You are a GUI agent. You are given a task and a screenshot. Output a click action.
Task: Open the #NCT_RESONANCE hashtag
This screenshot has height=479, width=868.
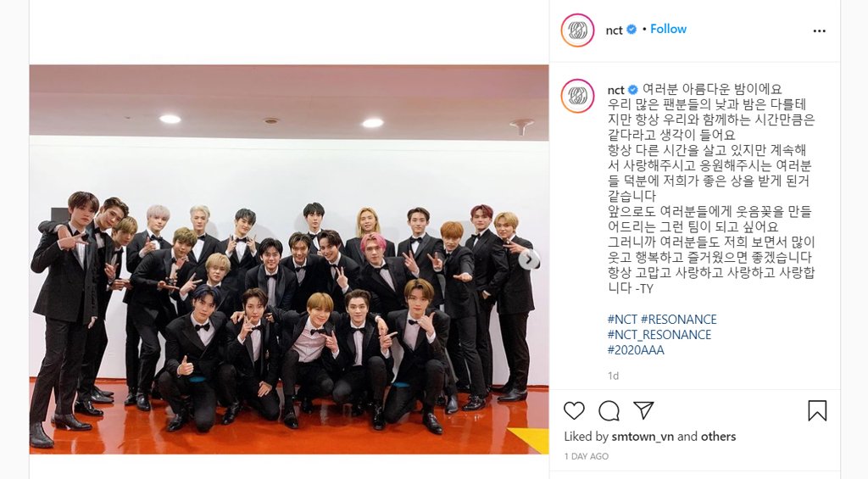click(x=659, y=335)
